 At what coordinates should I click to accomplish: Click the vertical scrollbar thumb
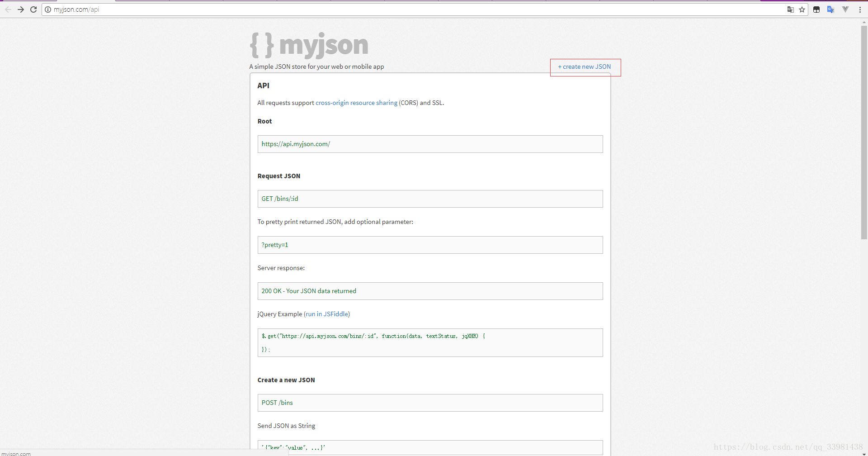point(864,132)
